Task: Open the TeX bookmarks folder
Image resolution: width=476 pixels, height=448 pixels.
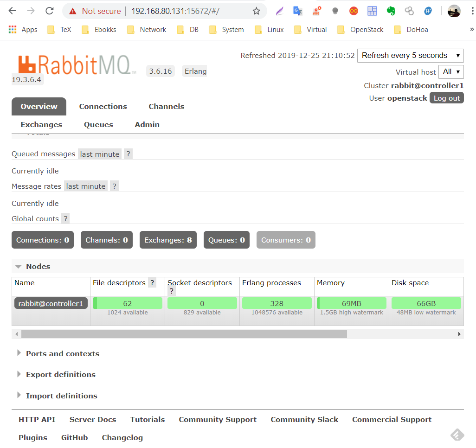Action: click(x=60, y=29)
